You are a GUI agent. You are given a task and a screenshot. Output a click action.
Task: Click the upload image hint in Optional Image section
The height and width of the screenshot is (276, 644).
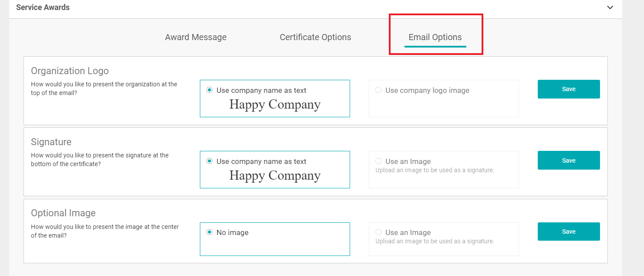(435, 242)
